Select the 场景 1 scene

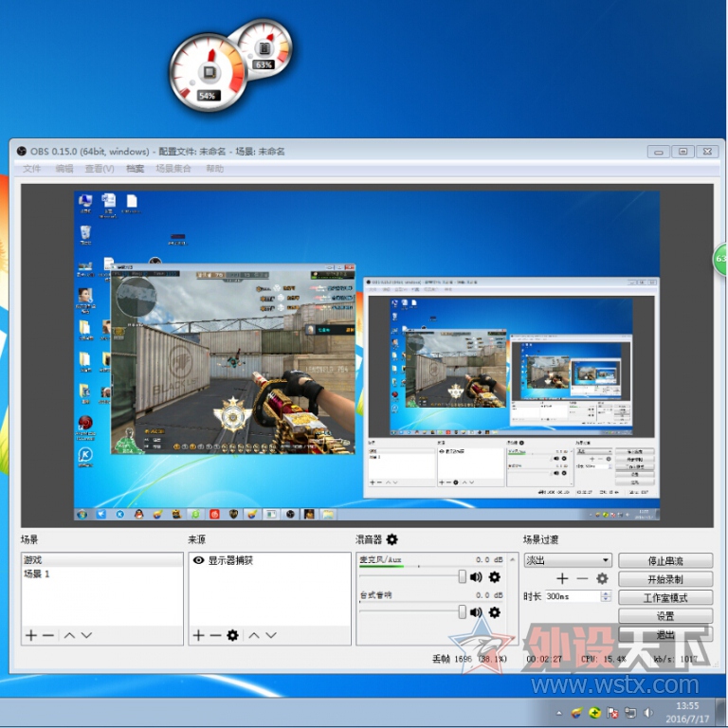[x=102, y=573]
